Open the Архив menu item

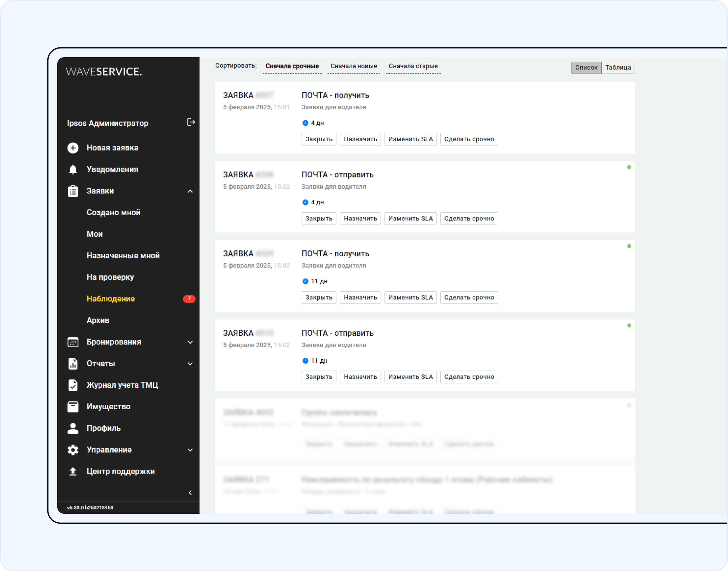pyautogui.click(x=98, y=320)
